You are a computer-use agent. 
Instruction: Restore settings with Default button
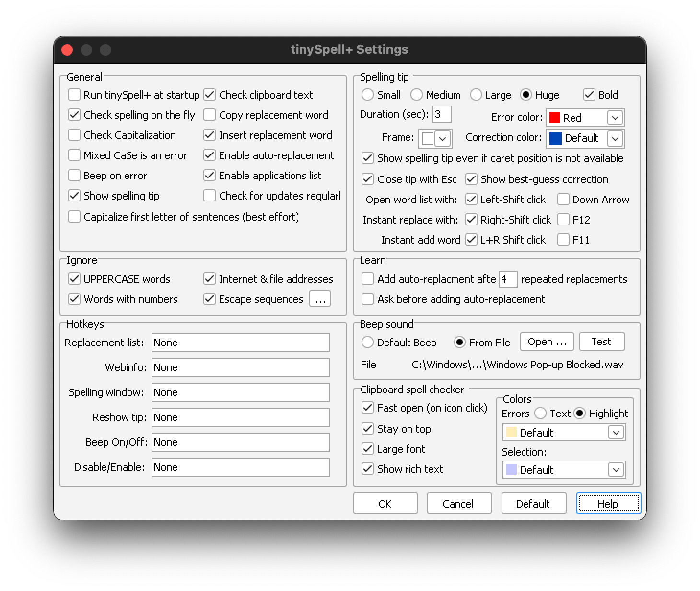pyautogui.click(x=534, y=504)
